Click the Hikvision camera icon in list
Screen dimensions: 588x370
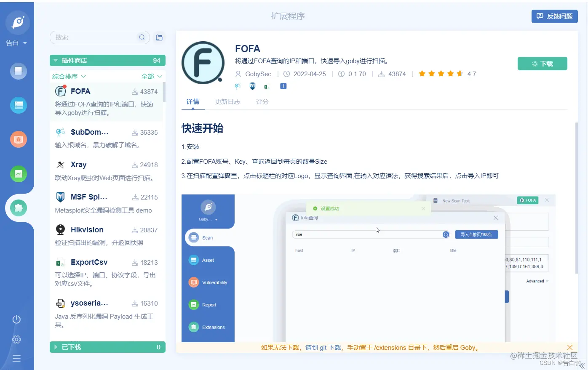coord(61,229)
